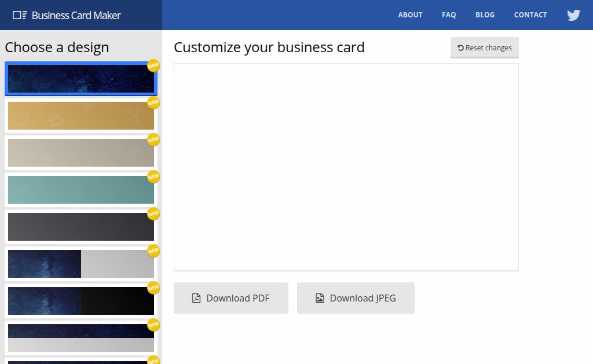Pick the half night-sky half silver design
593x364 pixels.
81,264
